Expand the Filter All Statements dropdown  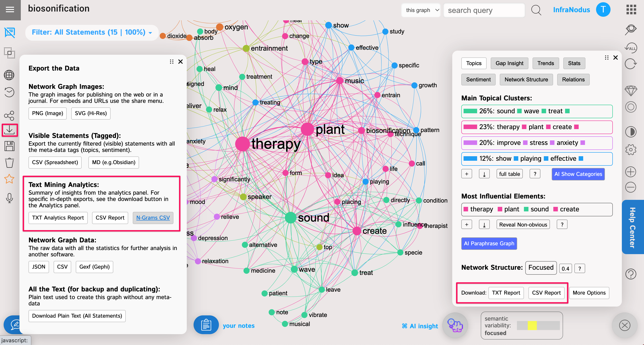(x=92, y=32)
